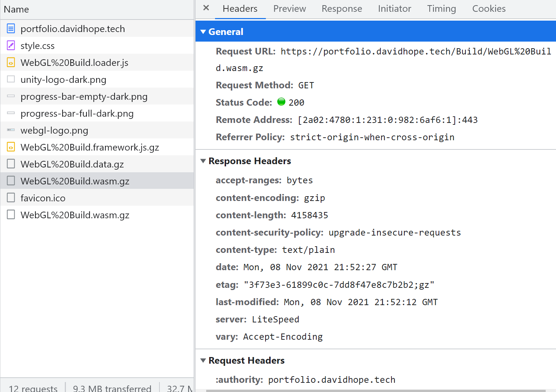Screen dimensions: 556x392
Task: Click the thumbnail icon for progress-bar-empty-dark.png
Action: [x=11, y=96]
